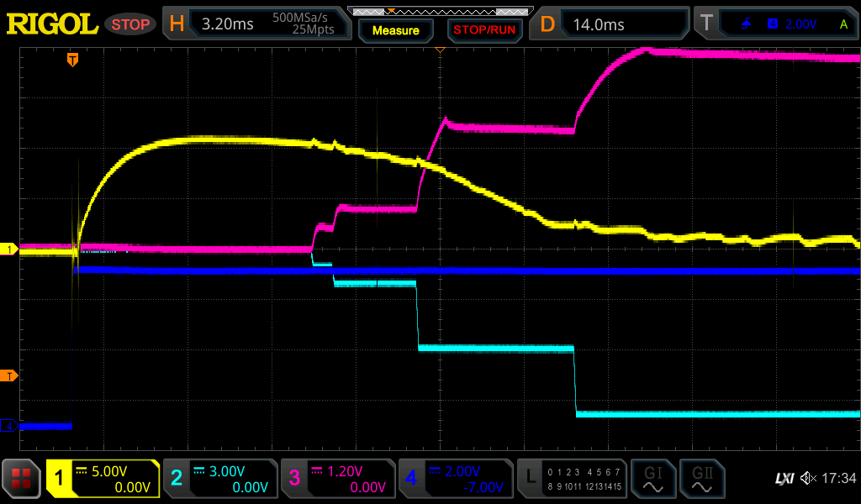Open the delay 14.0ms setting
The image size is (861, 504).
(x=612, y=24)
